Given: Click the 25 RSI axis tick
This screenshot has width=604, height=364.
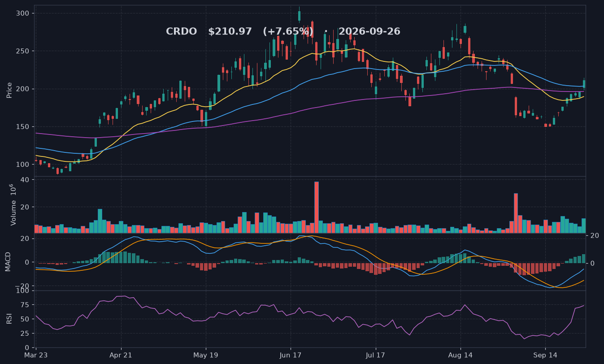Looking at the screenshot, I should pyautogui.click(x=26, y=334).
